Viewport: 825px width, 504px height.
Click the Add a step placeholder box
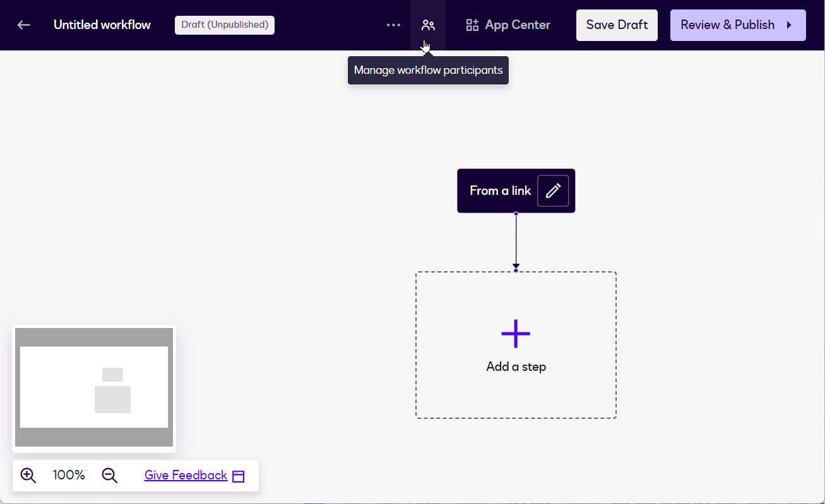click(x=516, y=366)
